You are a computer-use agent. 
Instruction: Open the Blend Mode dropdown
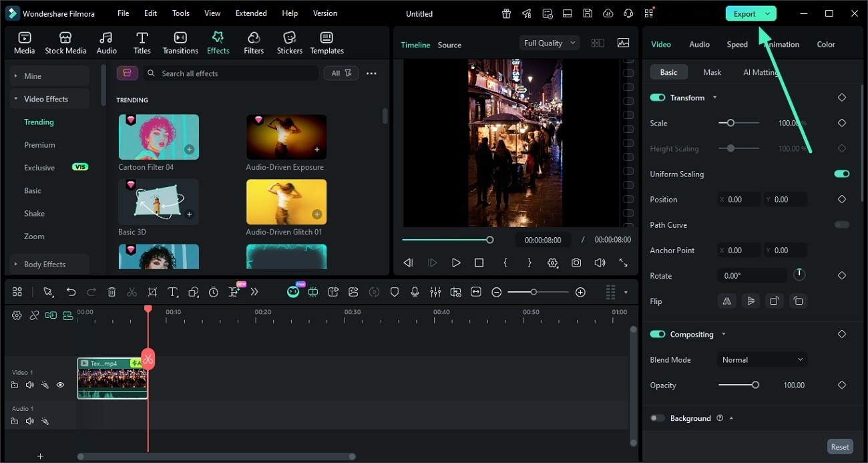coord(762,359)
